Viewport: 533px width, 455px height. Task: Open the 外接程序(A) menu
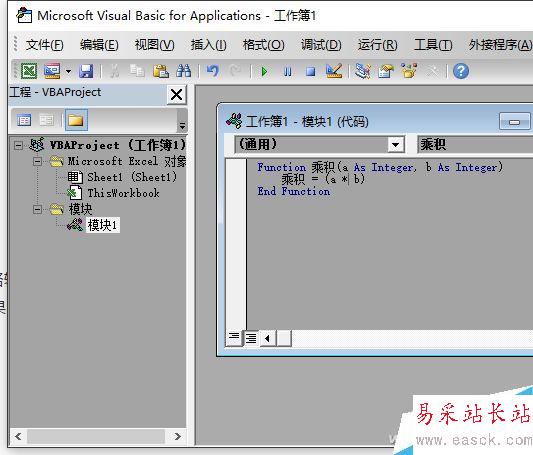(x=500, y=45)
